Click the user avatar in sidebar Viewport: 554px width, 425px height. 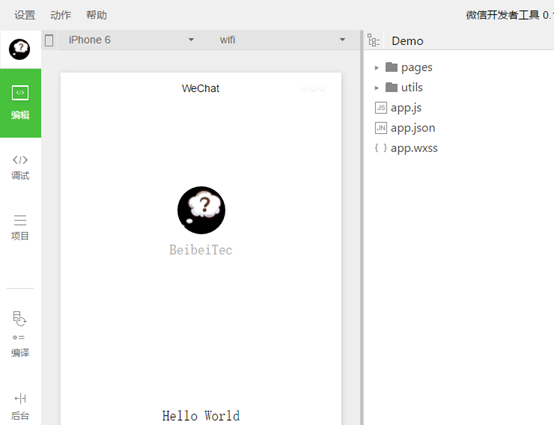[19, 49]
